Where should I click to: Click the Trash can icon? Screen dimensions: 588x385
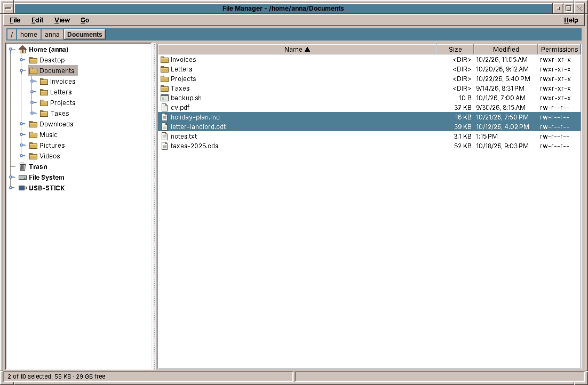(22, 167)
